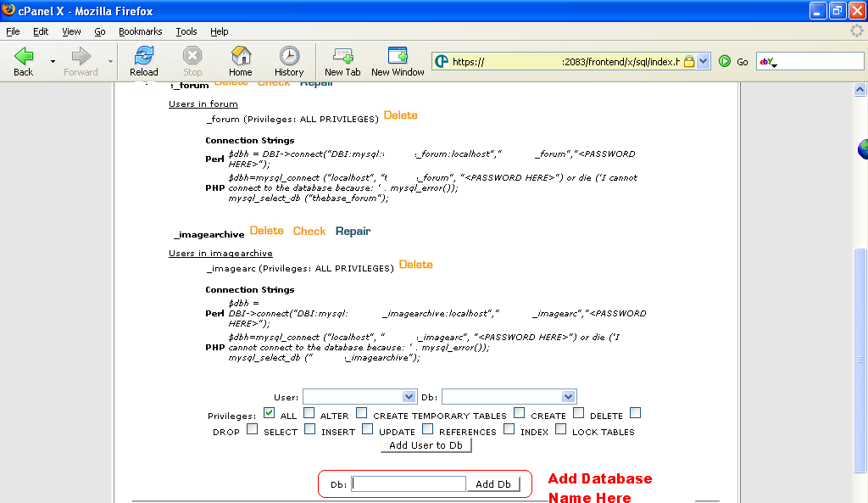Click the cPanel site icon in address bar

pyautogui.click(x=441, y=61)
